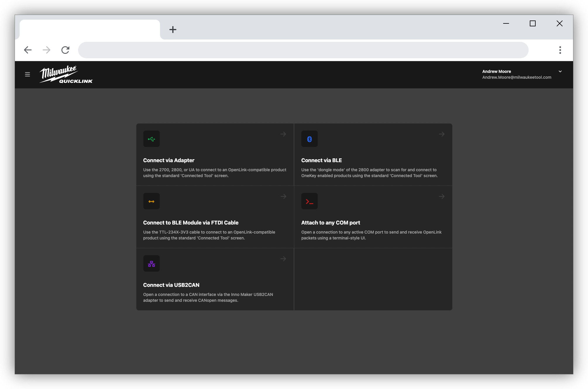Open Connect via USB2CAN
588x389 pixels.
click(215, 279)
